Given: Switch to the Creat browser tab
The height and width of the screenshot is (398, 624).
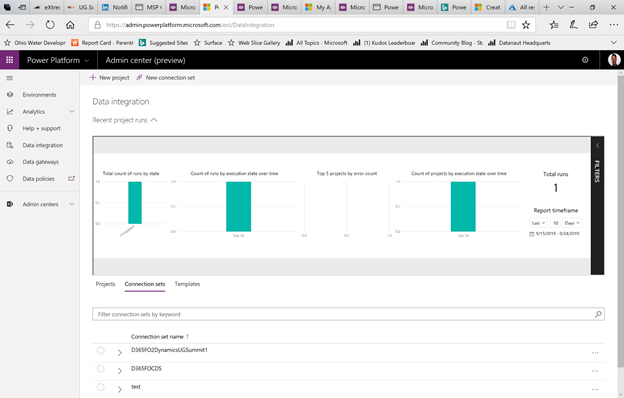Looking at the screenshot, I should (x=488, y=7).
